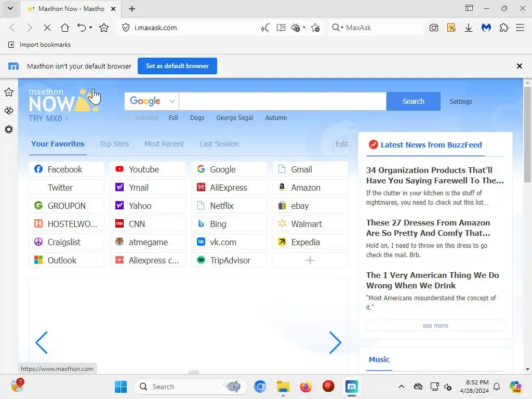Open a new tab with plus button
This screenshot has width=532, height=399.
coord(132,9)
